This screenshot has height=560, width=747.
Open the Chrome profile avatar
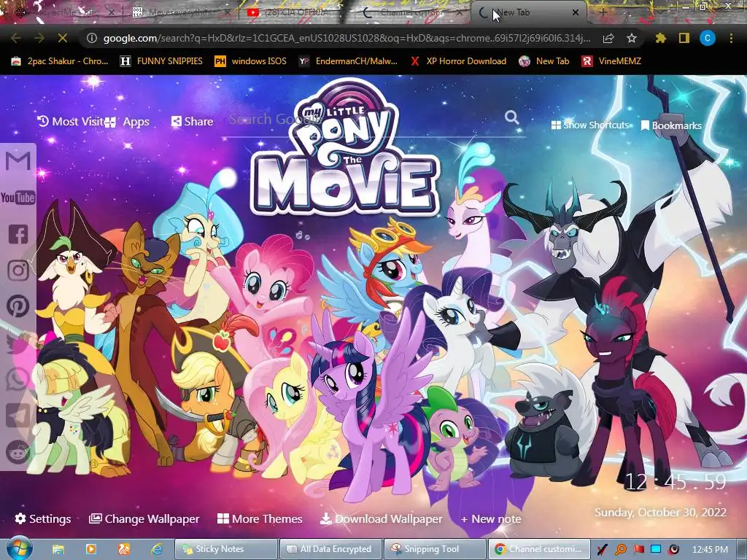point(708,38)
